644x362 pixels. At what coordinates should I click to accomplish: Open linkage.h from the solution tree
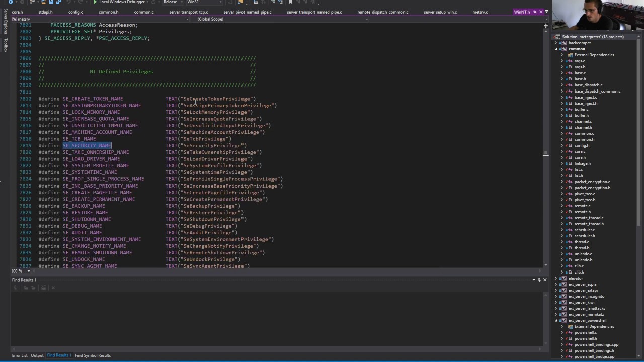pos(582,163)
